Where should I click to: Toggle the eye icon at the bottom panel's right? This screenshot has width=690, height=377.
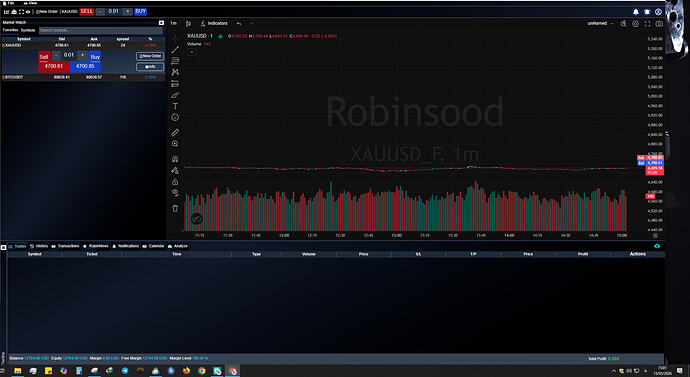click(x=657, y=246)
